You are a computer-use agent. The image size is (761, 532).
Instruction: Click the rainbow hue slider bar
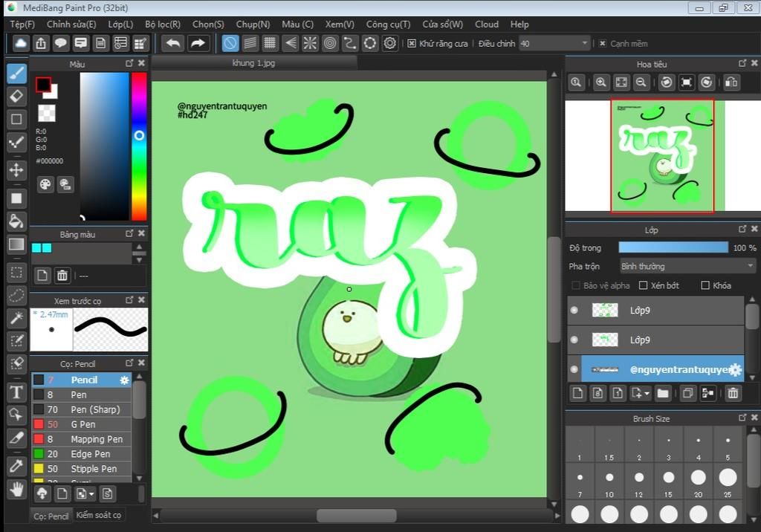coord(139,146)
